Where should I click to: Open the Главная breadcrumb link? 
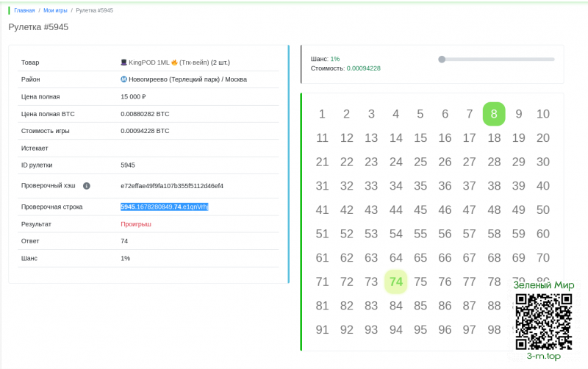pos(24,10)
